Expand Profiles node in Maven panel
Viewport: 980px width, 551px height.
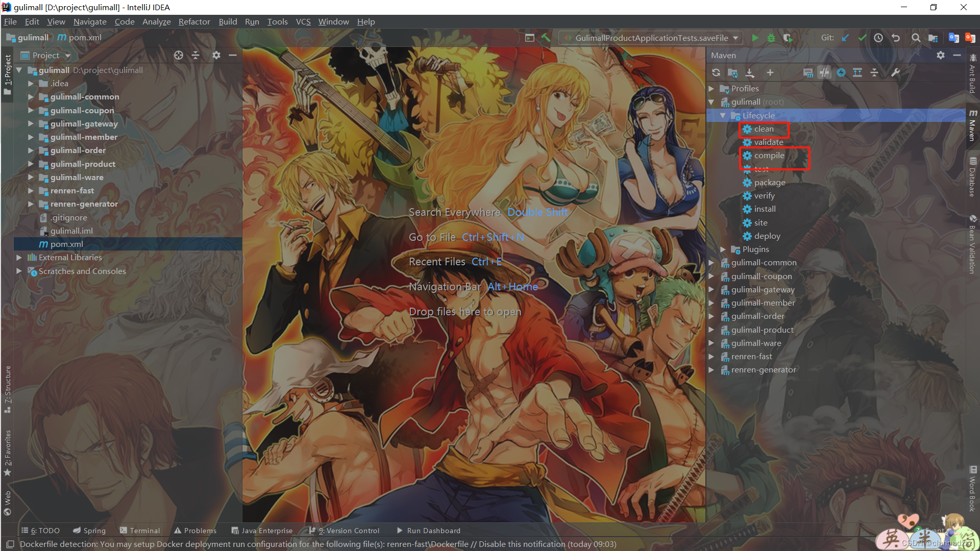(x=711, y=89)
